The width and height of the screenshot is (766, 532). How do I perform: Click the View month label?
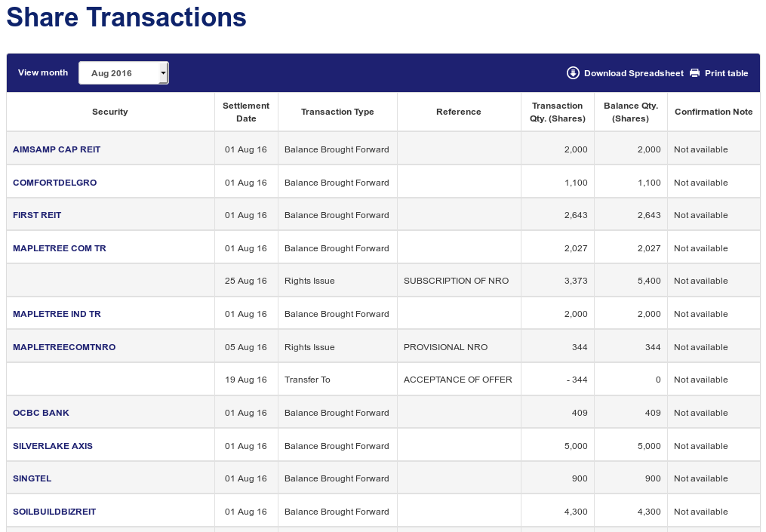tap(43, 72)
